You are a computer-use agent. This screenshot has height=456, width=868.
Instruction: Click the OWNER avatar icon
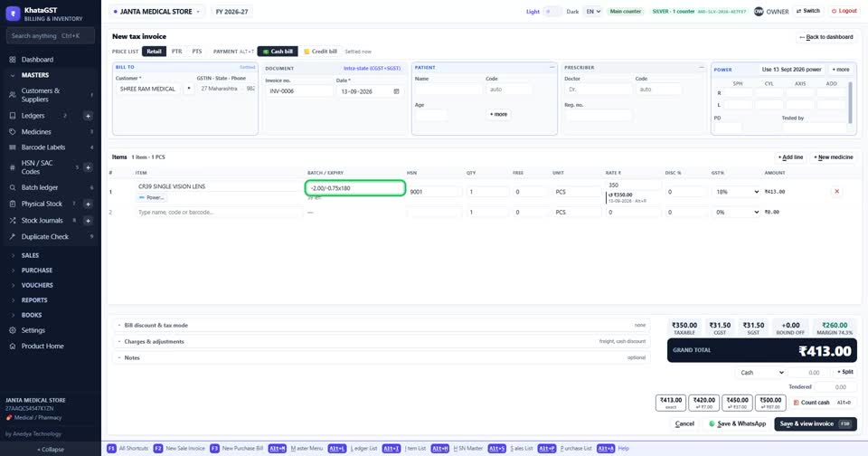pos(759,11)
